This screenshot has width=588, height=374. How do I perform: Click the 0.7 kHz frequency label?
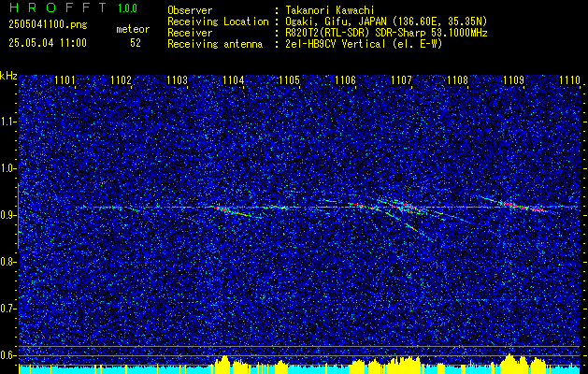coord(8,309)
